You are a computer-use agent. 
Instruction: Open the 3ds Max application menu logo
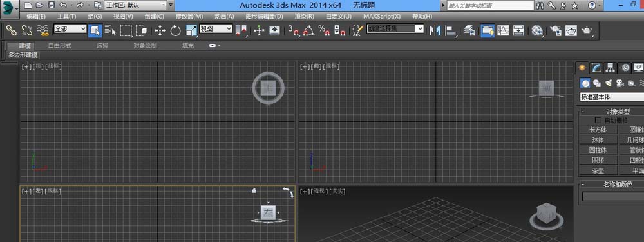8,8
